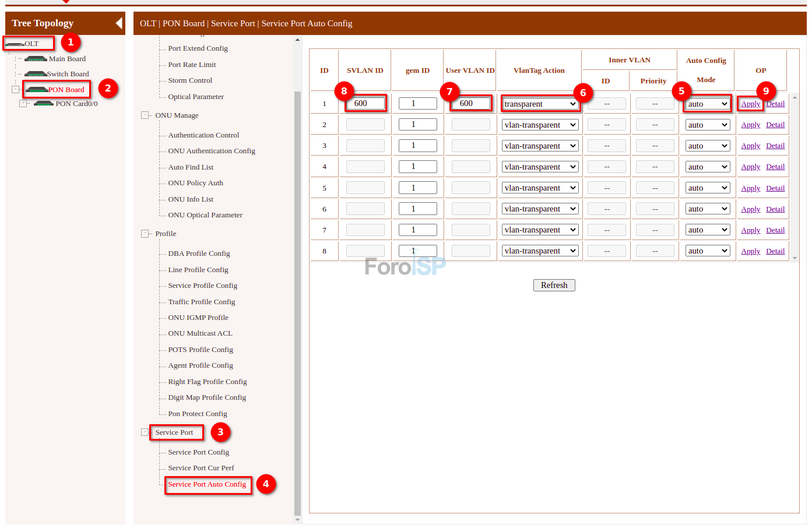
Task: Click the gem ID field in row 4
Action: click(417, 166)
